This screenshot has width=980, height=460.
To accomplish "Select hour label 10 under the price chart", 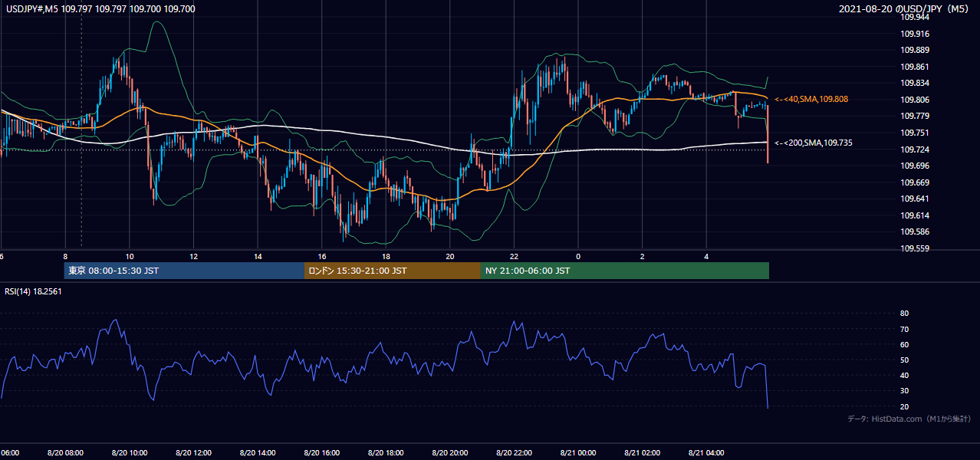I will point(130,256).
